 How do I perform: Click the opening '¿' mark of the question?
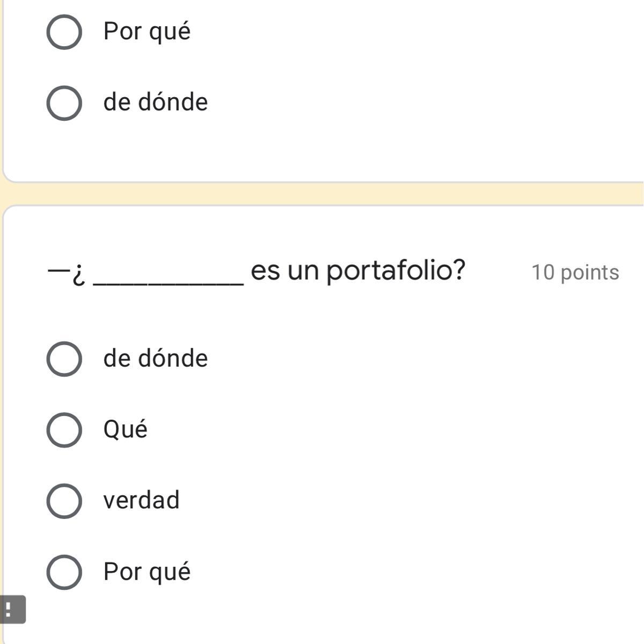(79, 275)
